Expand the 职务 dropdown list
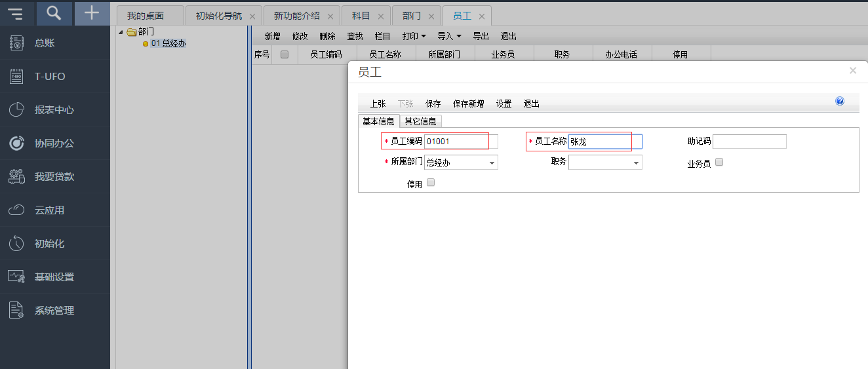868x369 pixels. 636,163
